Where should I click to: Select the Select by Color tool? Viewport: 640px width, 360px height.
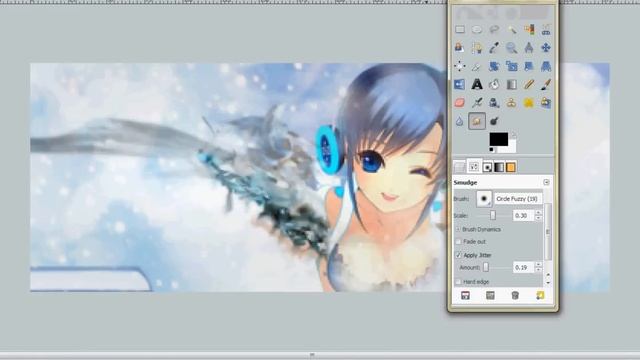pyautogui.click(x=529, y=30)
